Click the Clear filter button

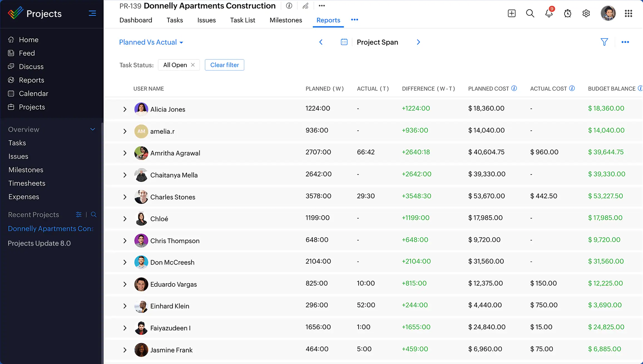pyautogui.click(x=224, y=65)
